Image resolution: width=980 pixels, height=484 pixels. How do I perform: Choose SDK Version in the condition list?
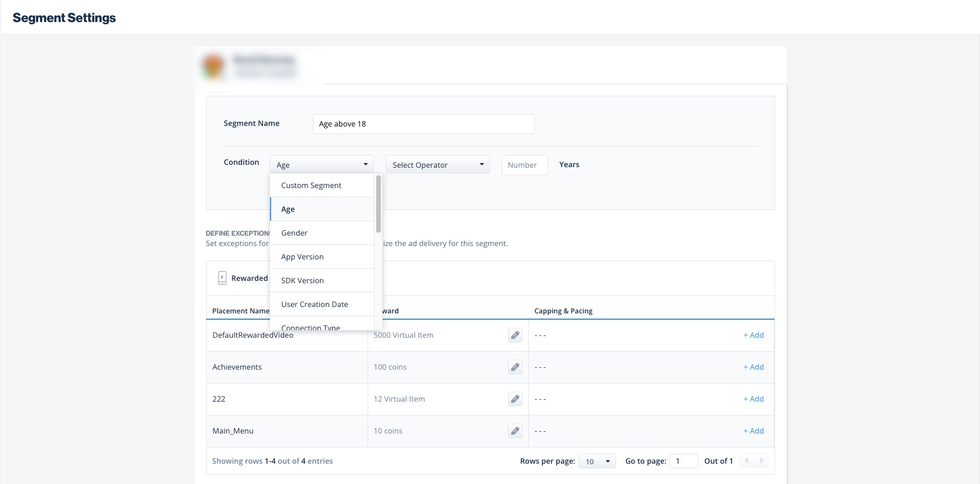(322, 281)
